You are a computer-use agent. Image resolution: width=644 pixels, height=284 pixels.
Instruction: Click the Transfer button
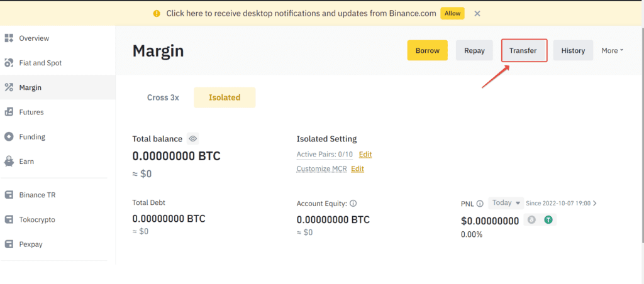tap(523, 50)
